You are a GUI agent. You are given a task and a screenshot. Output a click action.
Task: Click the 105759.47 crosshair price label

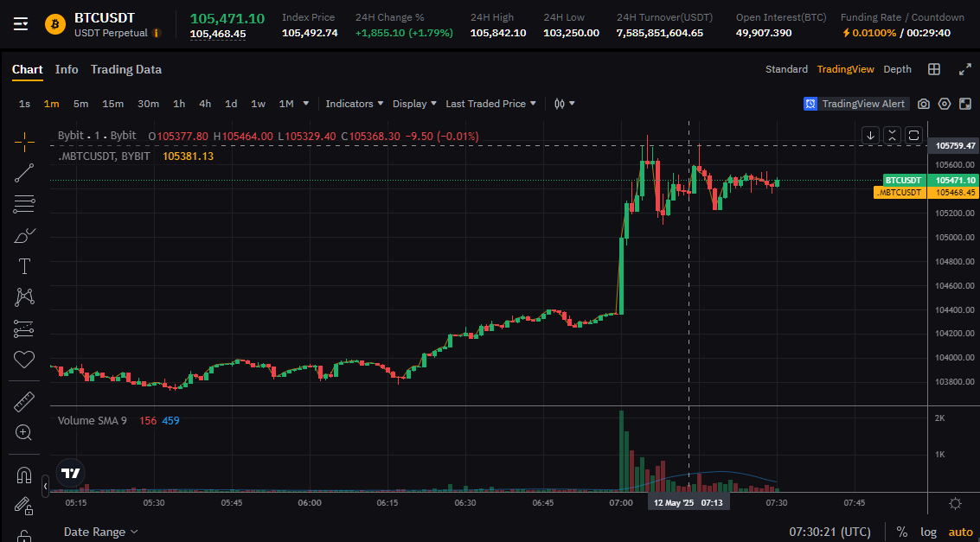954,145
